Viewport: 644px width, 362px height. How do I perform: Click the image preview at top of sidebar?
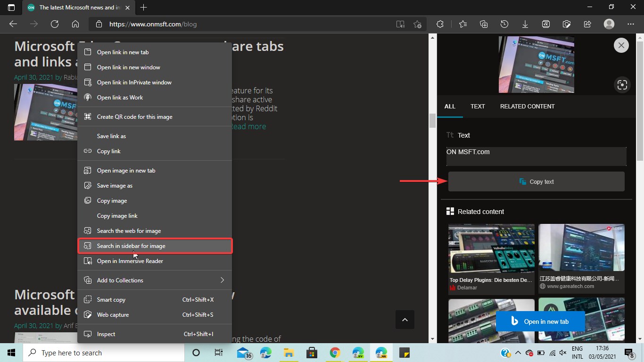[x=537, y=65]
